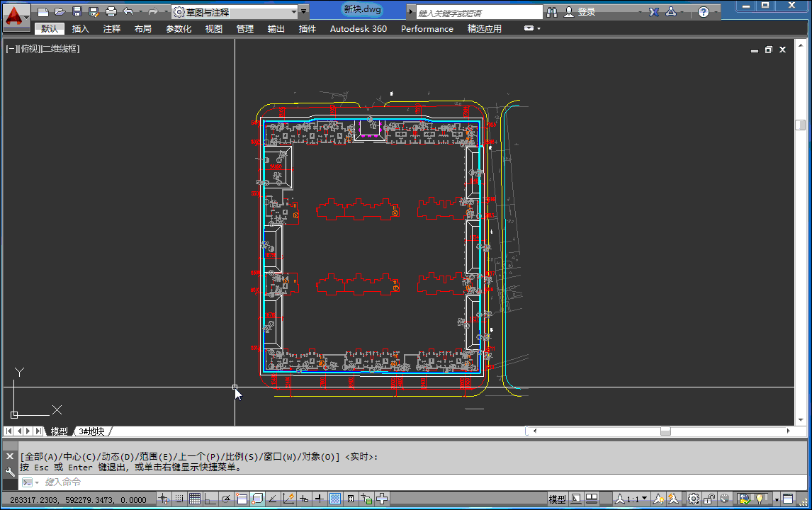Image resolution: width=812 pixels, height=510 pixels.
Task: Click the clean screen icon
Action: 788,499
